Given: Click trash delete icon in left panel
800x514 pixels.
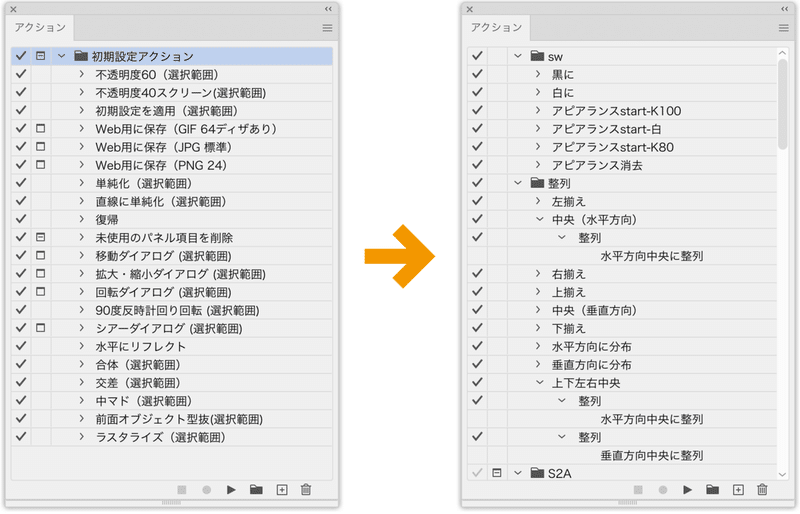Looking at the screenshot, I should (306, 490).
